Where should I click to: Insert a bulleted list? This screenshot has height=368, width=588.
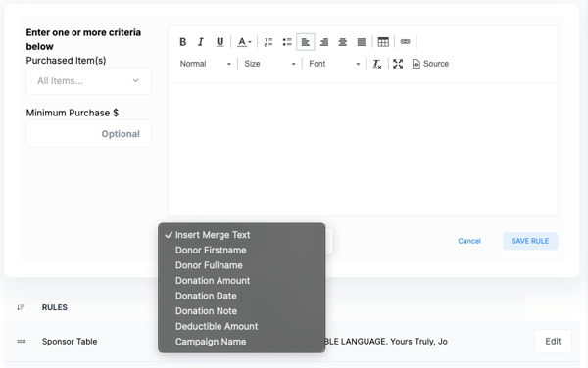click(x=287, y=42)
